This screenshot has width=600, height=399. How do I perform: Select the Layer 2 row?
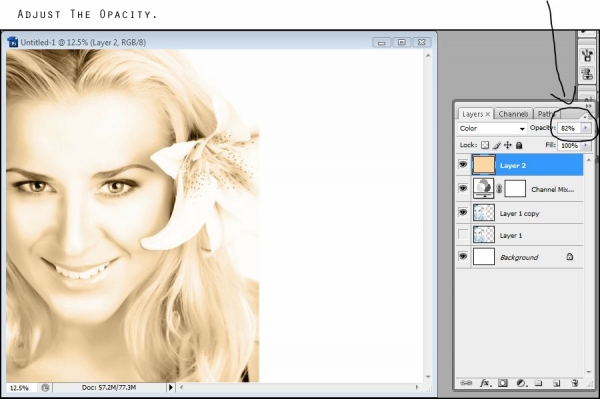click(520, 165)
